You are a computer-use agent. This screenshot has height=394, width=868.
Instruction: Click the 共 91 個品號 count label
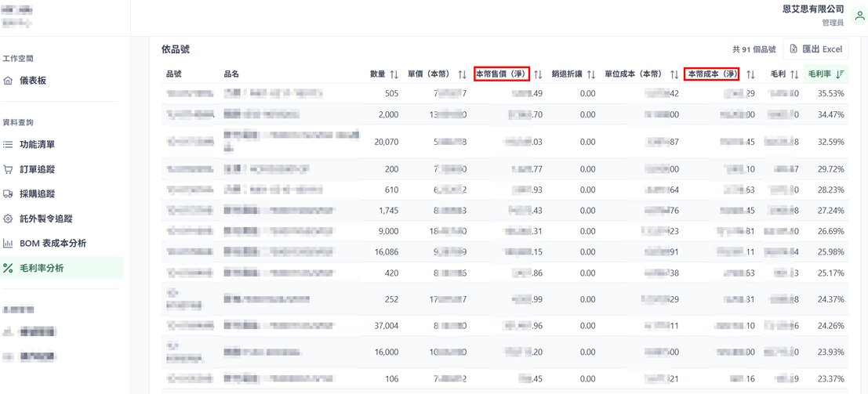pos(754,49)
